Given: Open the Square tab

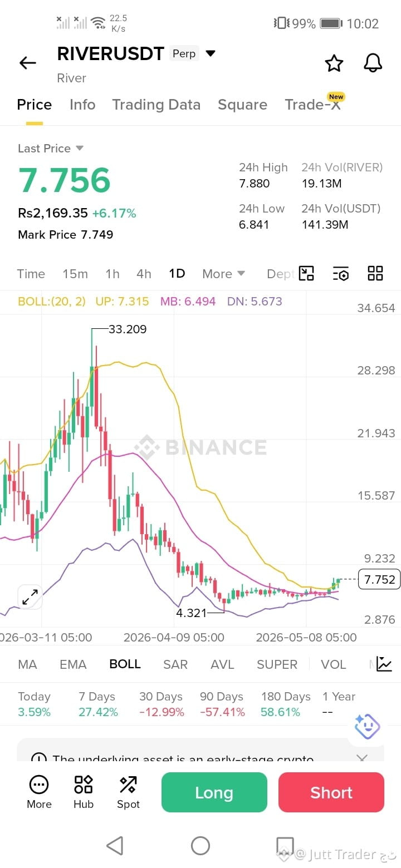Looking at the screenshot, I should pyautogui.click(x=242, y=105).
